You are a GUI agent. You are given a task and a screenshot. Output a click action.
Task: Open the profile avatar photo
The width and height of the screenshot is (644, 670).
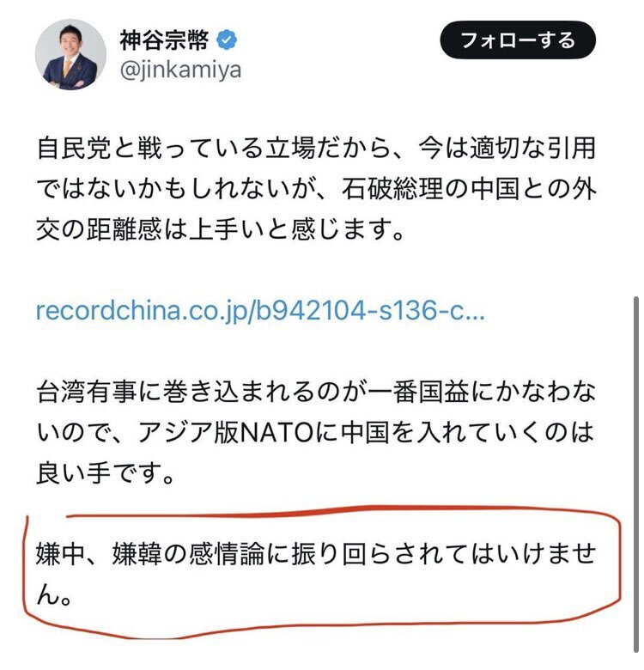[70, 54]
